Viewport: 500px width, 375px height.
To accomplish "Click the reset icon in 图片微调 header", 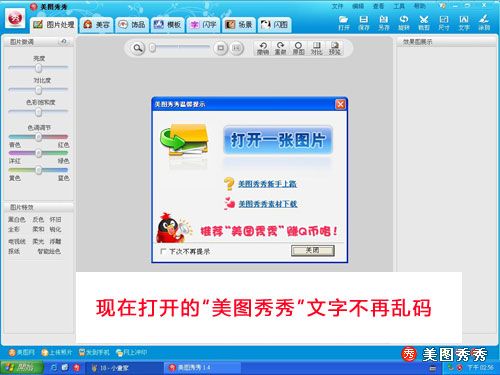I will (64, 41).
